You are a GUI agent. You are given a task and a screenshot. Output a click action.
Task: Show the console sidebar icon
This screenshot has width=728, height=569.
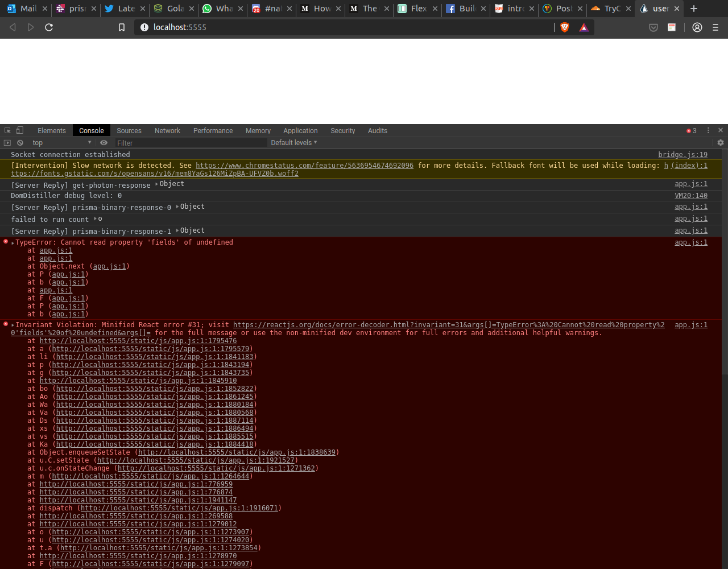(x=7, y=142)
